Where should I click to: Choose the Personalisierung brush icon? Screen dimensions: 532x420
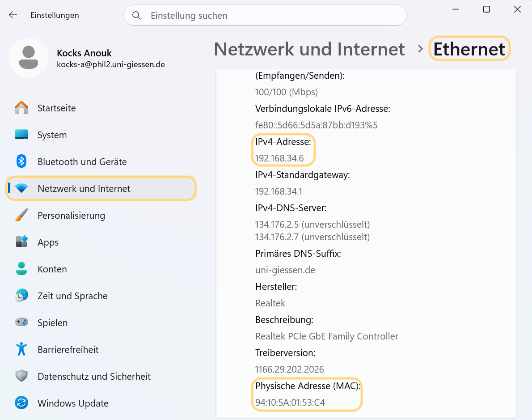pos(21,215)
